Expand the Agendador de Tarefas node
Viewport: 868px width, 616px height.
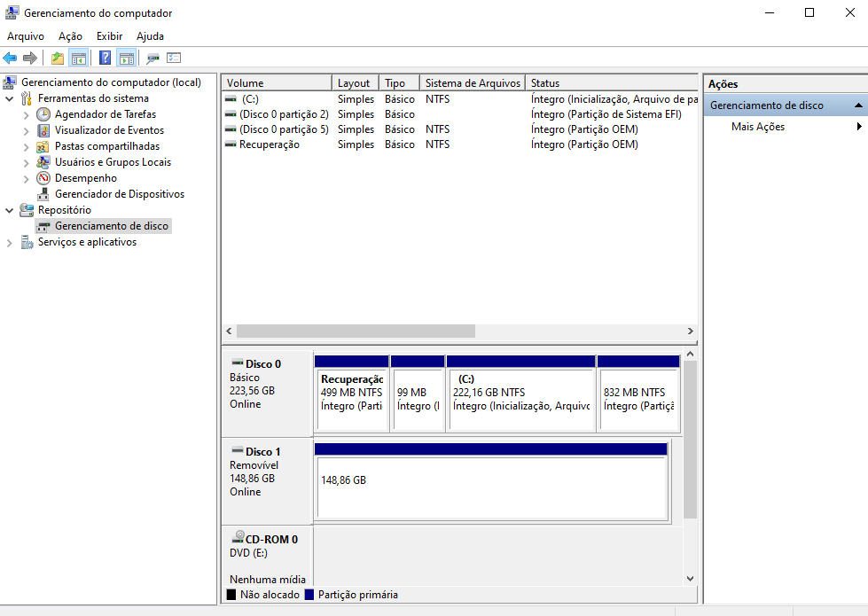(26, 114)
